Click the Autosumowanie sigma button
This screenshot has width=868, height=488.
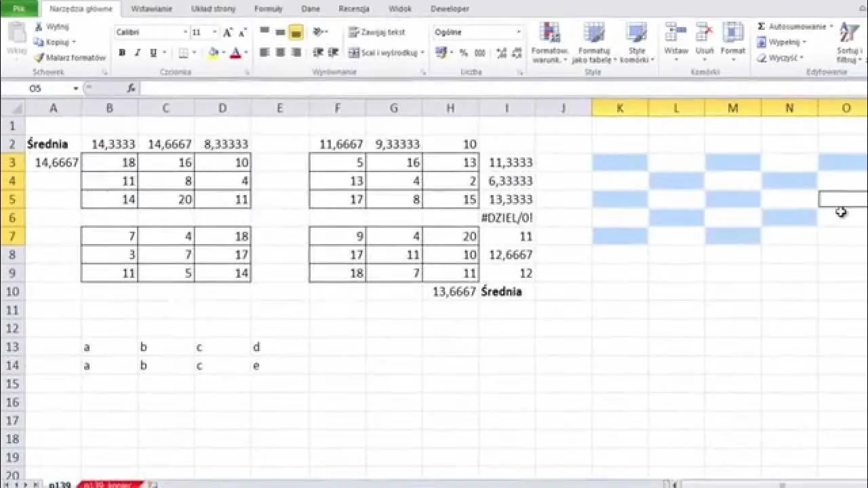[x=793, y=26]
